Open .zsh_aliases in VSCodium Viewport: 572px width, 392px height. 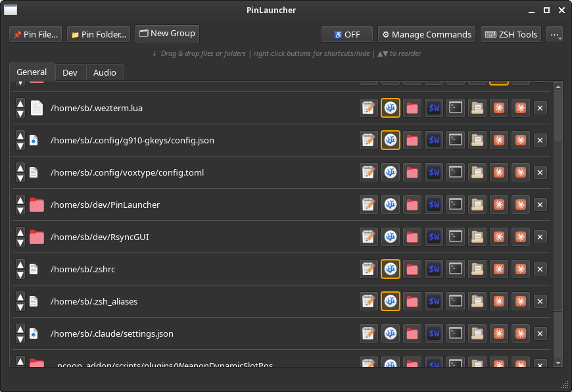click(391, 301)
